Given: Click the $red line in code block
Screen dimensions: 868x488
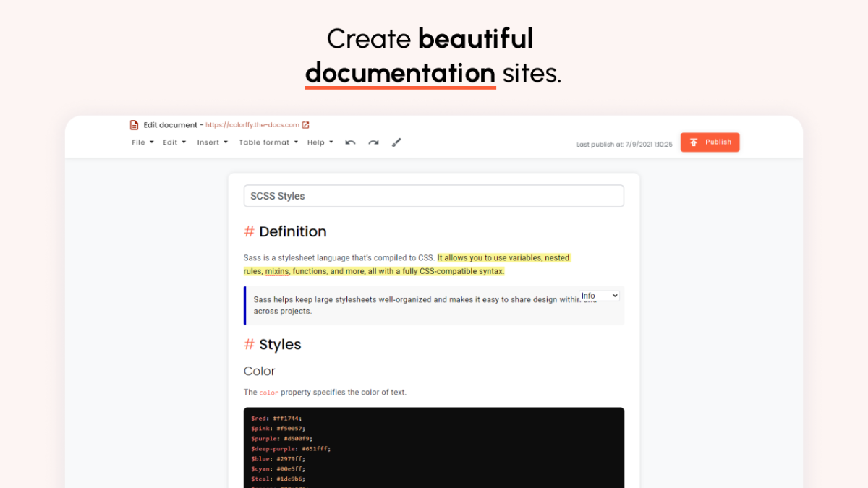Looking at the screenshot, I should 276,419.
